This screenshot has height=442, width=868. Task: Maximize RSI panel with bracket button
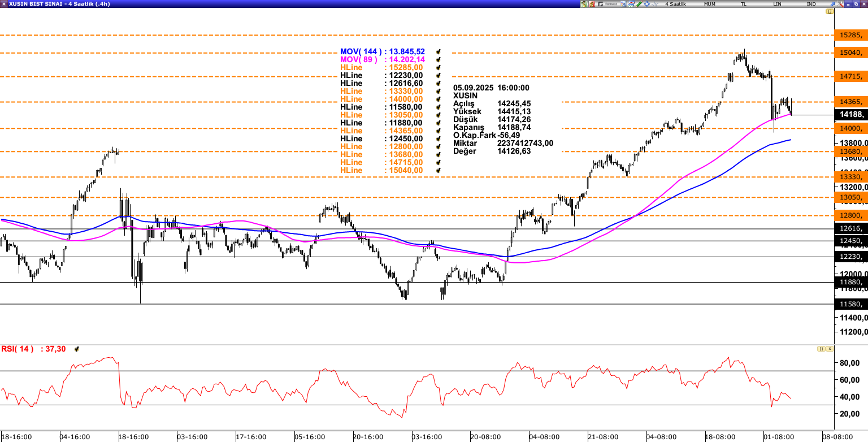(821, 349)
